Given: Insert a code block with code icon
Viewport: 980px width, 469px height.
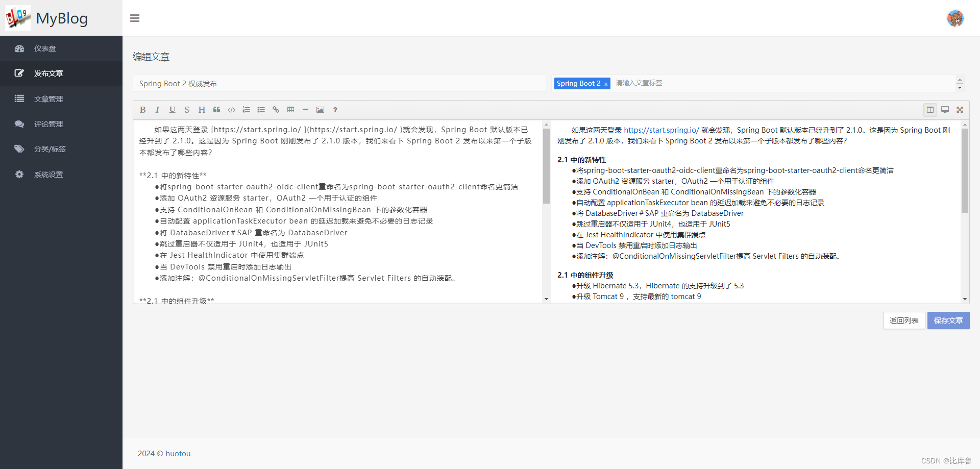Looking at the screenshot, I should (x=231, y=110).
